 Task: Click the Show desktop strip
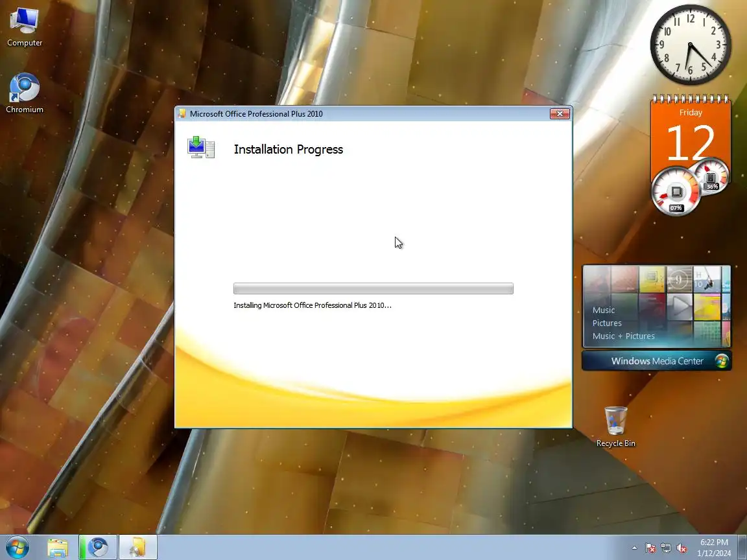click(x=742, y=548)
